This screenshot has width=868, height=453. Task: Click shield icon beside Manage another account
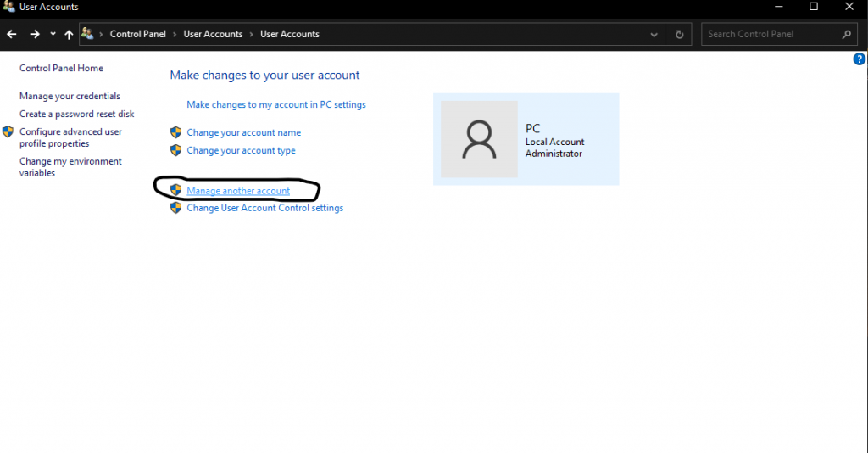coord(176,190)
